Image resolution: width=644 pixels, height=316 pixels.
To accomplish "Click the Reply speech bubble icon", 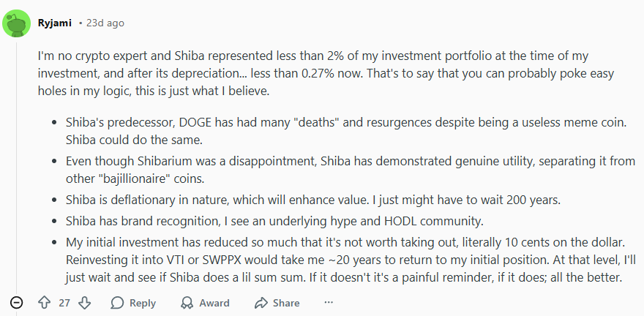I will 117,303.
